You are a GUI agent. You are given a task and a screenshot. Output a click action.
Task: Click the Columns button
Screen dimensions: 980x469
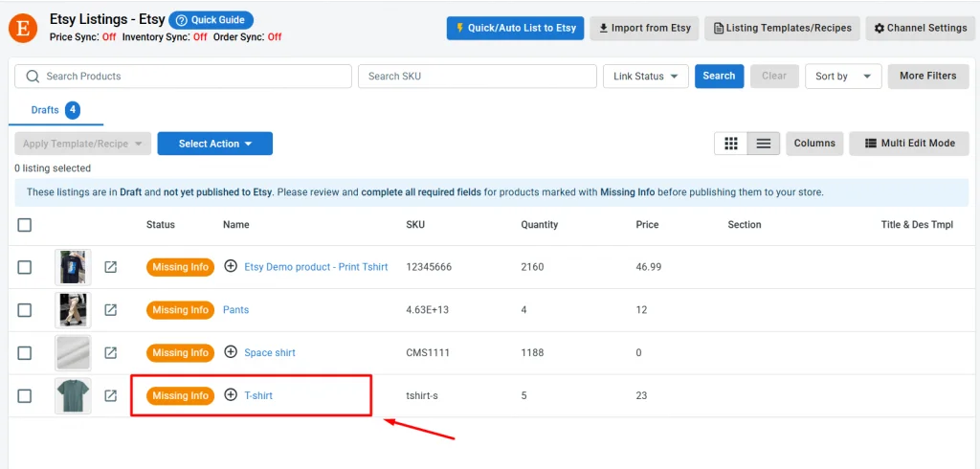point(814,144)
